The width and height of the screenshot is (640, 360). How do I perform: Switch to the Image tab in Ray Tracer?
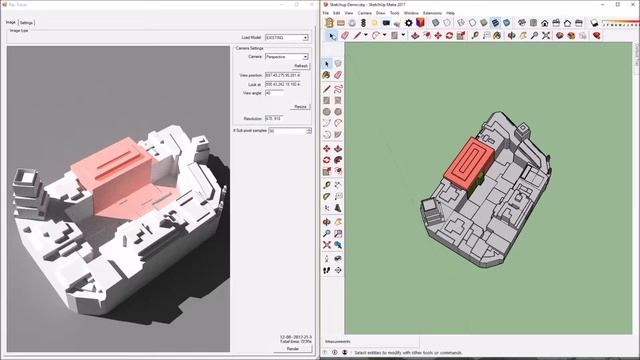[11, 22]
